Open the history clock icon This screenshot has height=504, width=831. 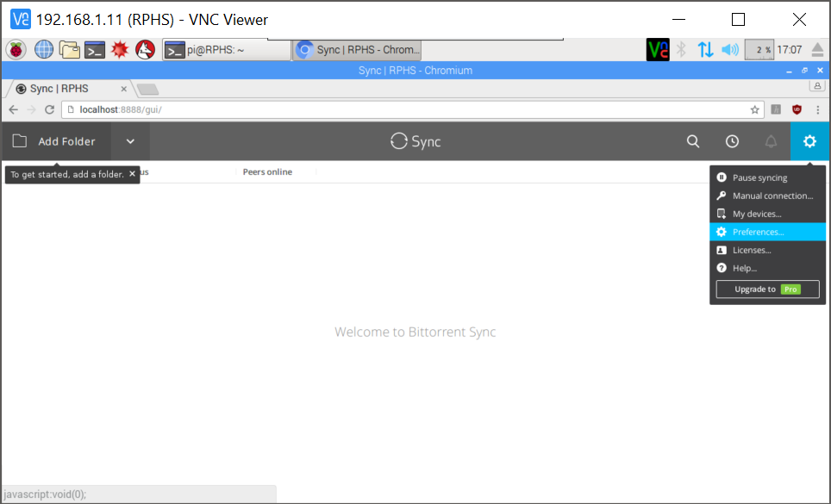(x=732, y=141)
